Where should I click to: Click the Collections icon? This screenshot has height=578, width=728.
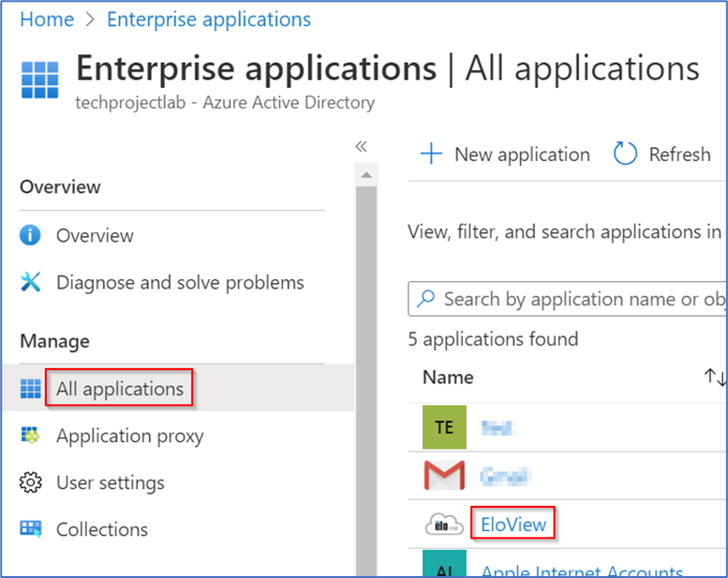pos(31,528)
